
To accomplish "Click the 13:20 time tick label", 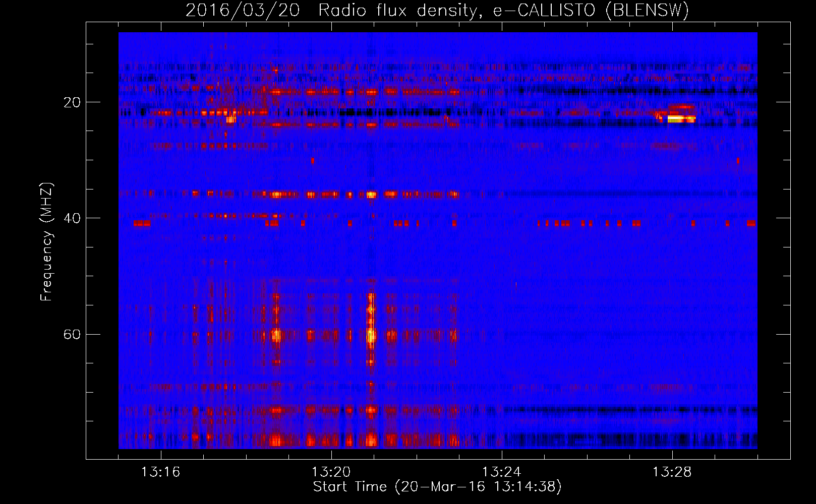I will [x=331, y=472].
